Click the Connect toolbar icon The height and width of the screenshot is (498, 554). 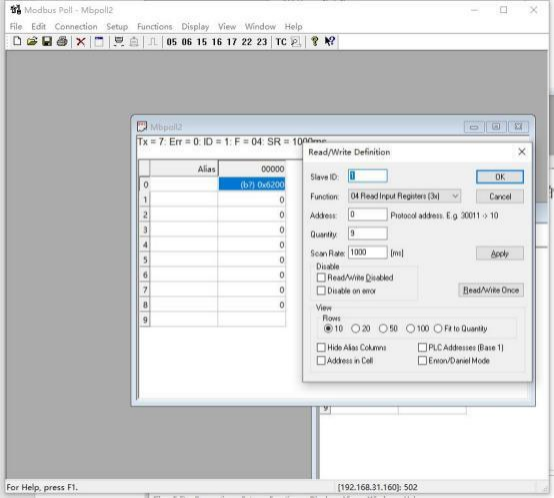click(119, 42)
